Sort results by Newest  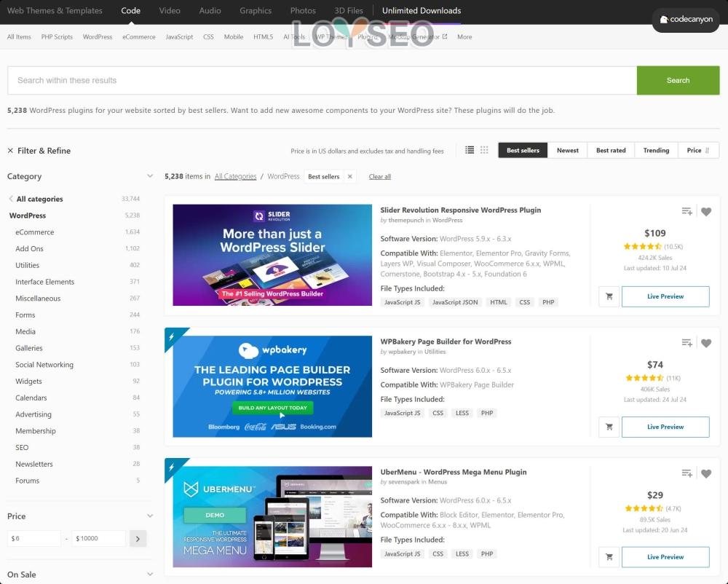[567, 150]
